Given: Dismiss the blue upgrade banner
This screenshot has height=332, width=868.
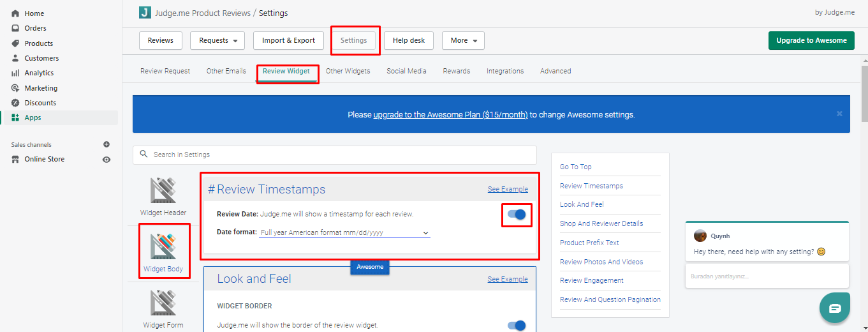Looking at the screenshot, I should (x=839, y=114).
